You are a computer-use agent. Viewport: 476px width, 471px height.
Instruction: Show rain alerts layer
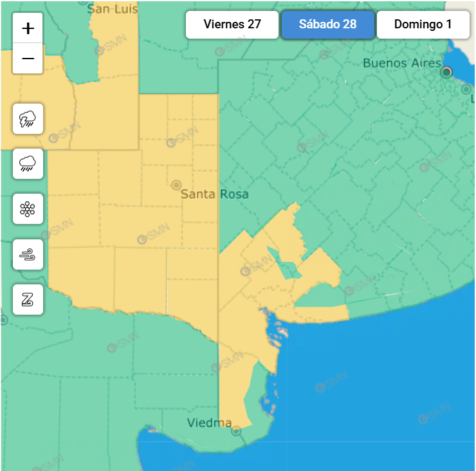[28, 163]
